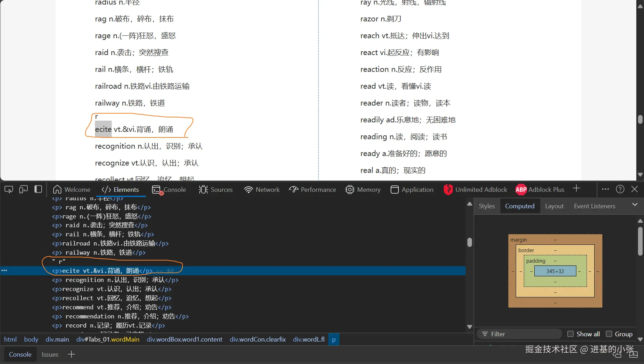Select the DOM node 'recognition n.认出'
The height and width of the screenshot is (364, 644).
115,279
